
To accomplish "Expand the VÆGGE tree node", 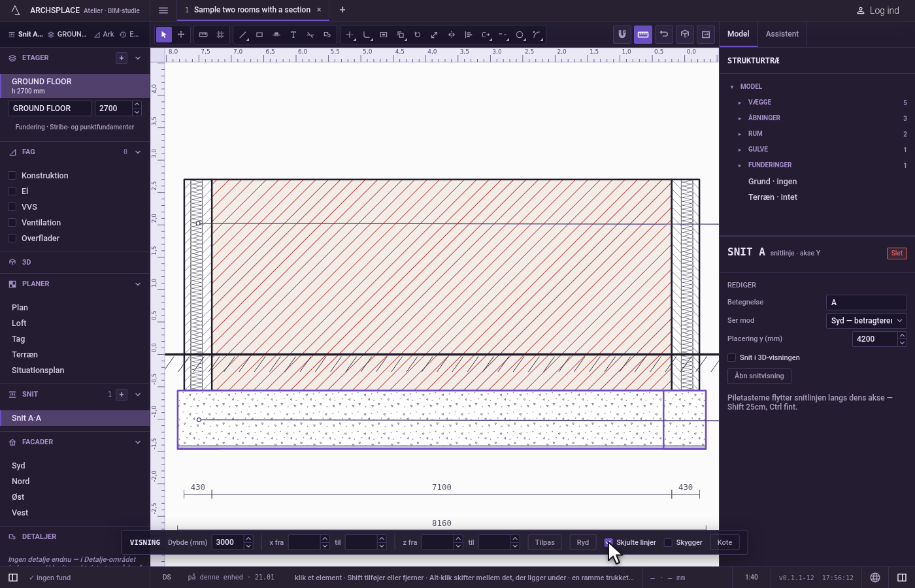I will pyautogui.click(x=740, y=103).
